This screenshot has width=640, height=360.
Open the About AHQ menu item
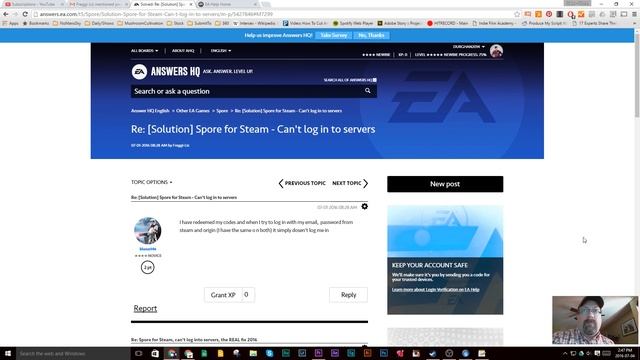183,51
